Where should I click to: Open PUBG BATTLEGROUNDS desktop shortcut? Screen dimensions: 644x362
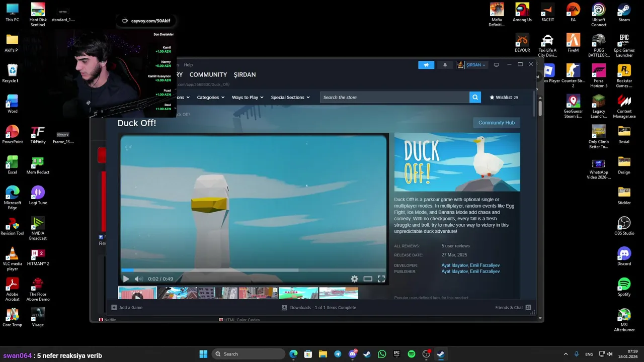pos(599,46)
